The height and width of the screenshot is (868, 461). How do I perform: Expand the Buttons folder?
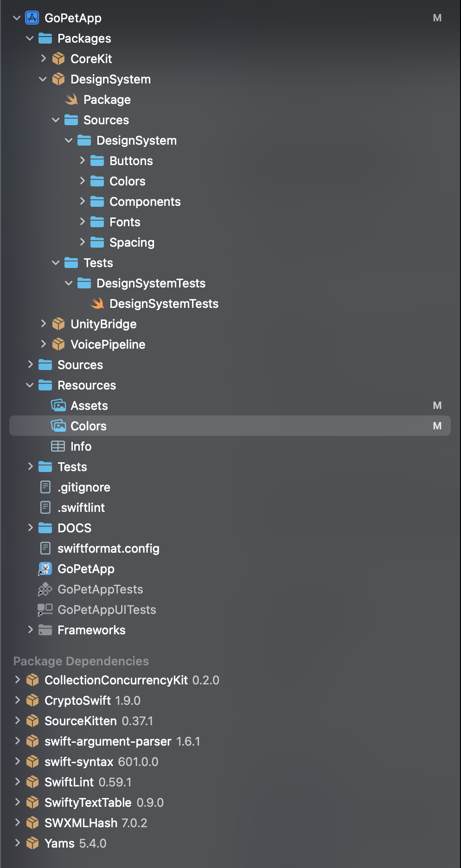click(82, 160)
